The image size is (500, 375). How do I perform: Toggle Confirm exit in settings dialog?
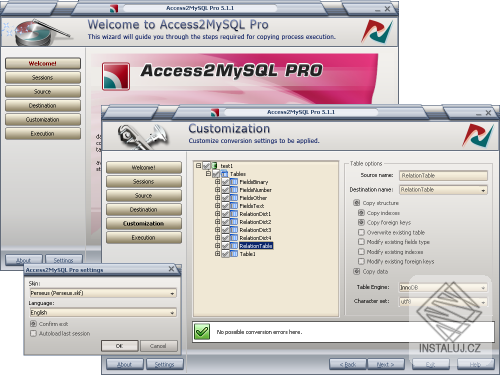(x=33, y=324)
